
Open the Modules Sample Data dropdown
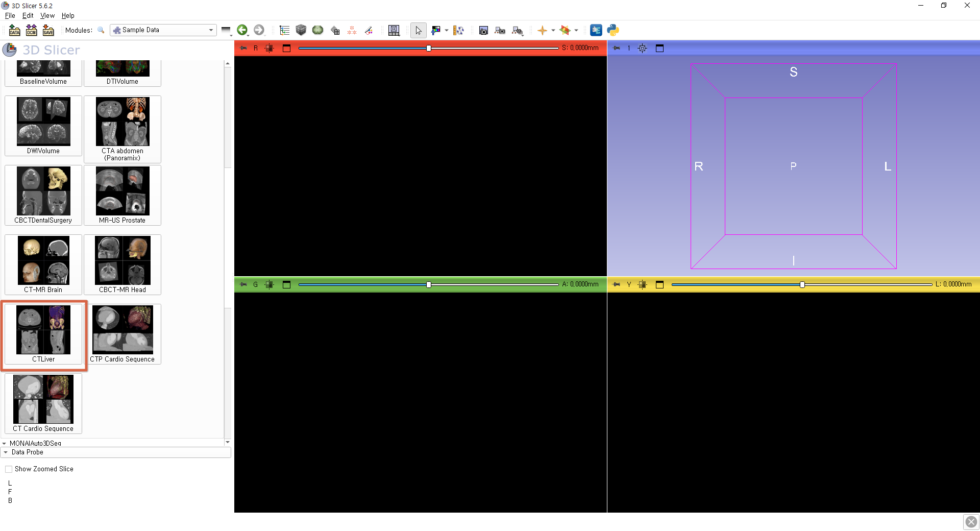pyautogui.click(x=163, y=30)
